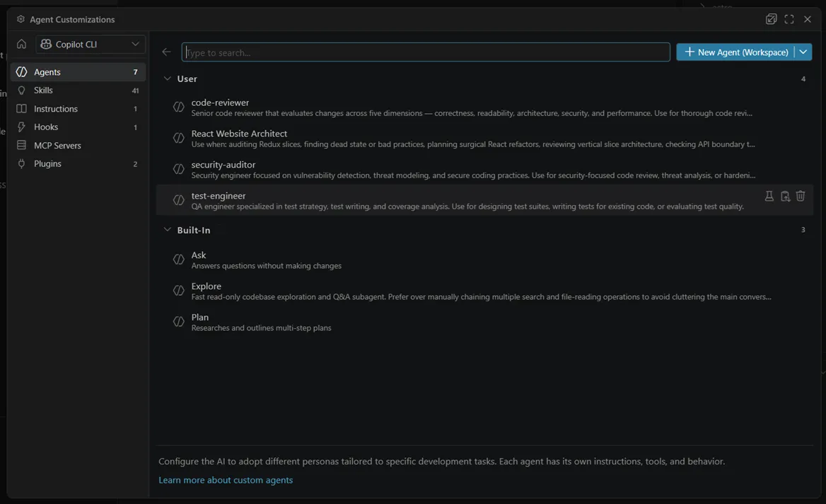Click the lightbulb Skills icon

[x=22, y=90]
